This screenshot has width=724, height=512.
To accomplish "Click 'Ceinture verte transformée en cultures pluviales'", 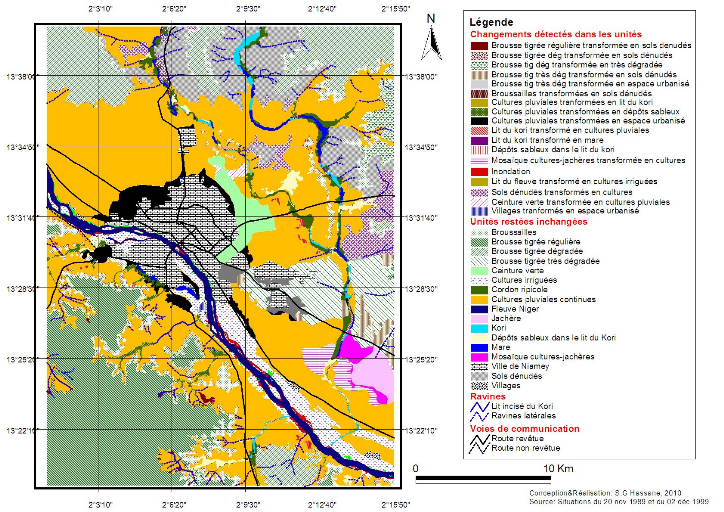I will 580,202.
